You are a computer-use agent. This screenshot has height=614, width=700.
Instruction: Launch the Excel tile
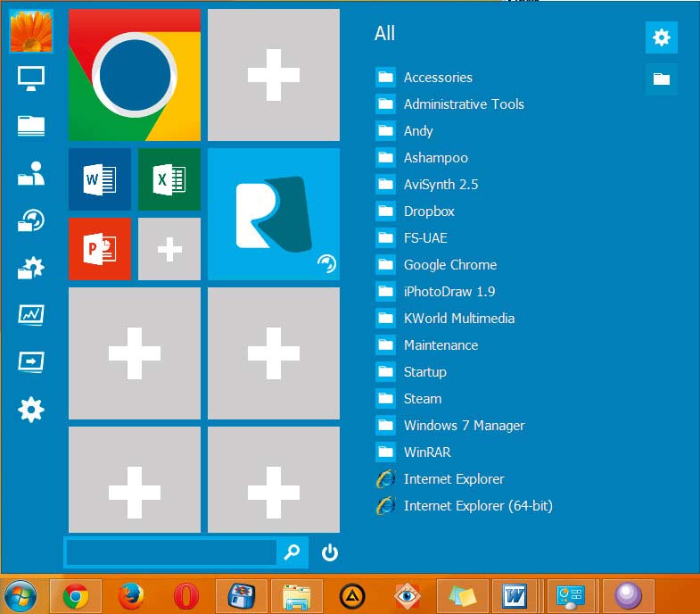[169, 179]
